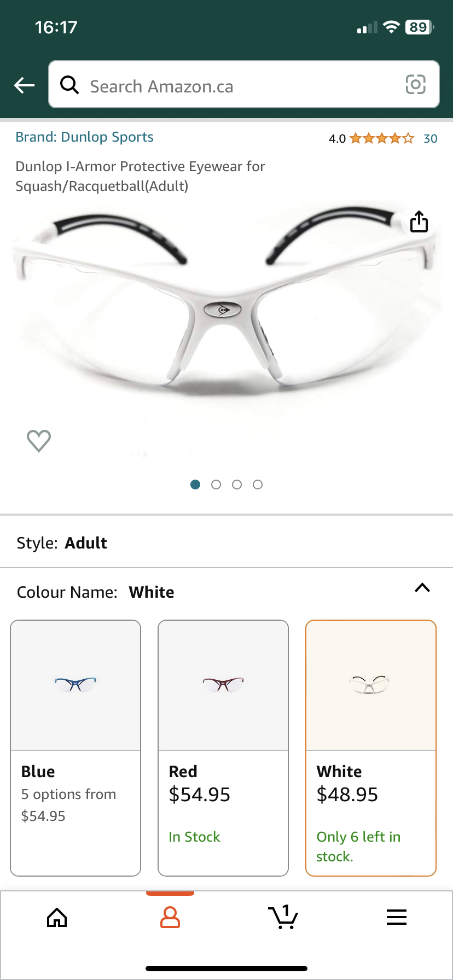Add to wish list heart icon
Screen dimensions: 453x980
pos(39,441)
